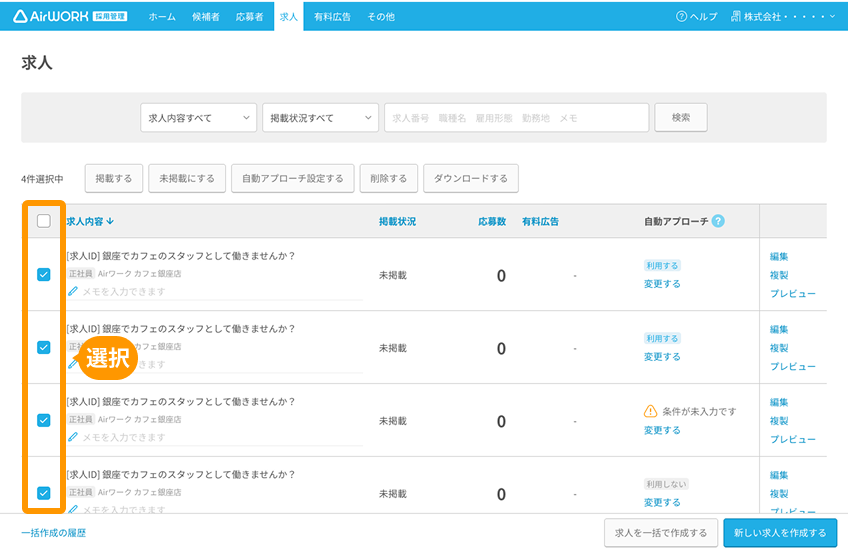
Task: Click the 未掲載にする button
Action: (187, 178)
